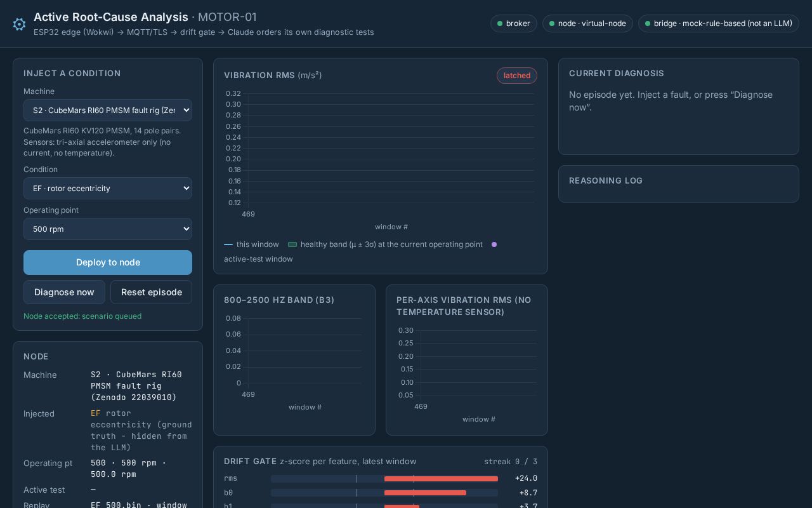Click the Reset episode button
812x508 pixels.
[151, 292]
